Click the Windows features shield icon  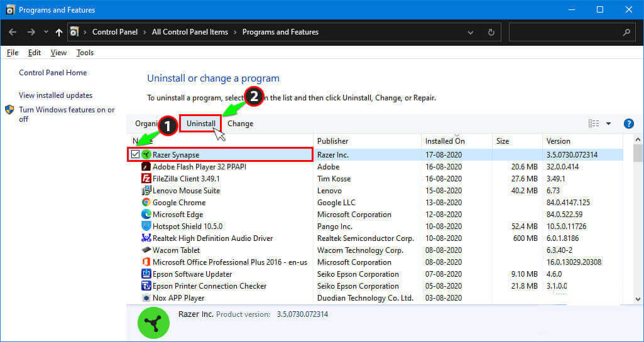pyautogui.click(x=9, y=110)
